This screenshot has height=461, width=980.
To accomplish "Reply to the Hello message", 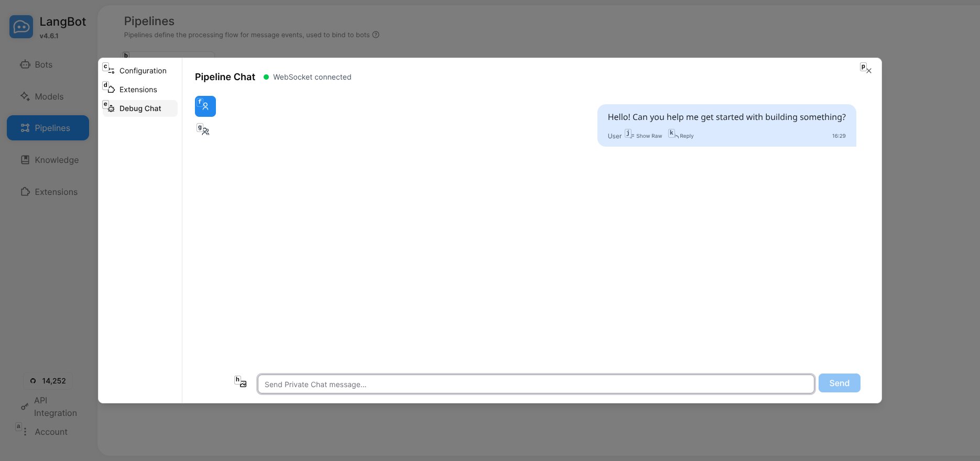I will click(682, 136).
